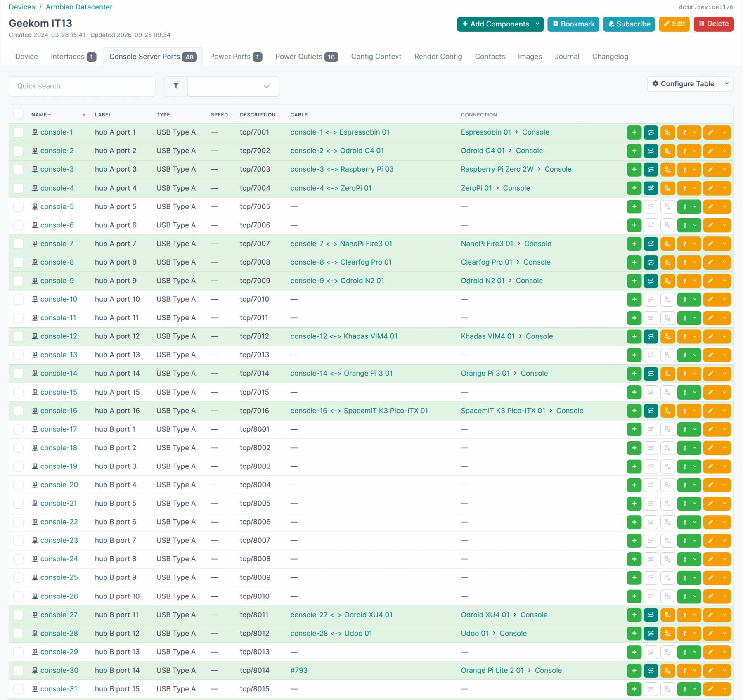Switch to the Interfaces tab

73,57
